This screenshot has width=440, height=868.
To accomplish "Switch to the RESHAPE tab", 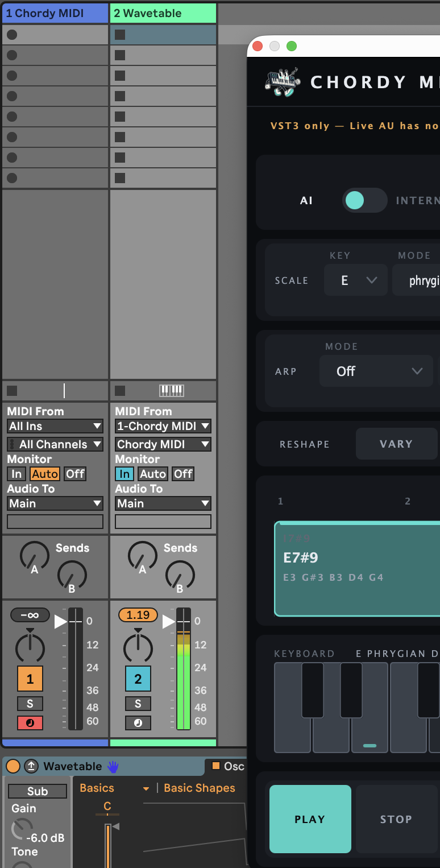I will 305,444.
